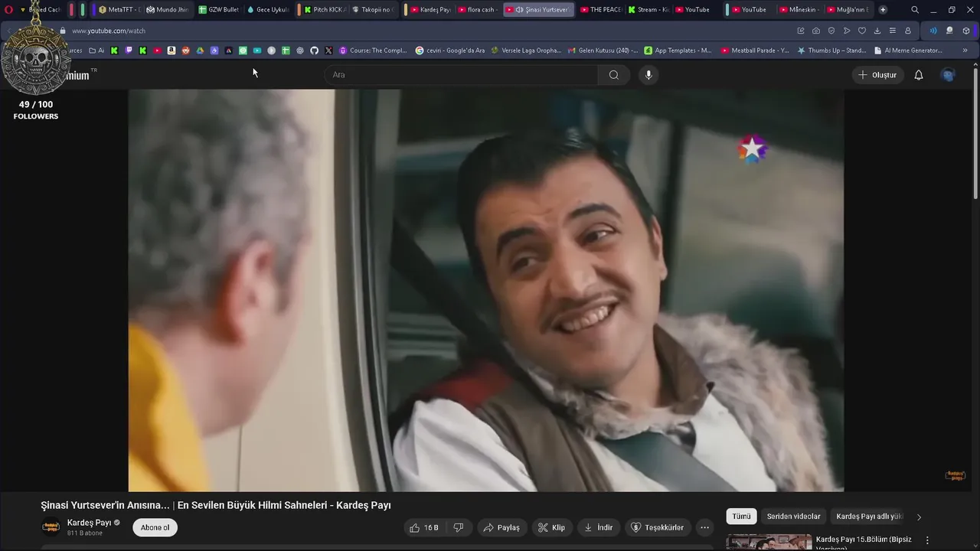The height and width of the screenshot is (551, 980).
Task: Open Kardeş Payı channel avatar
Action: 51,527
